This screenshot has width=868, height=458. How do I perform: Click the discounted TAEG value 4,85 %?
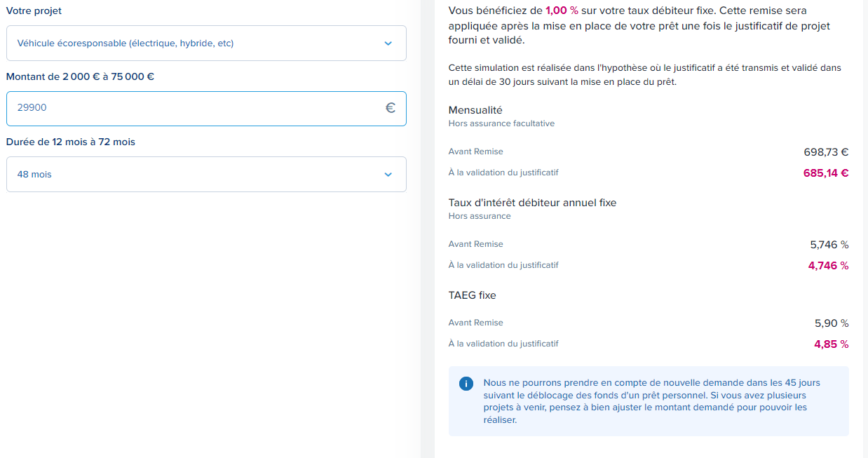click(x=831, y=344)
